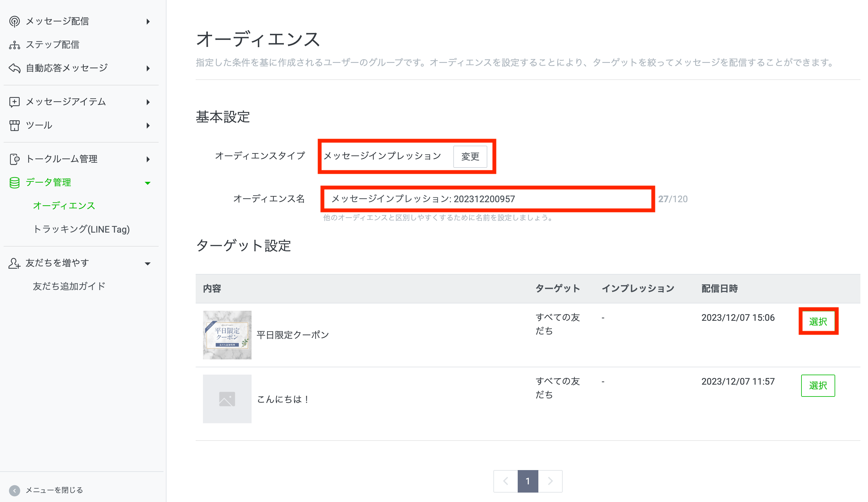This screenshot has width=868, height=502.
Task: Click the 変更 button for audience type
Action: click(x=470, y=157)
